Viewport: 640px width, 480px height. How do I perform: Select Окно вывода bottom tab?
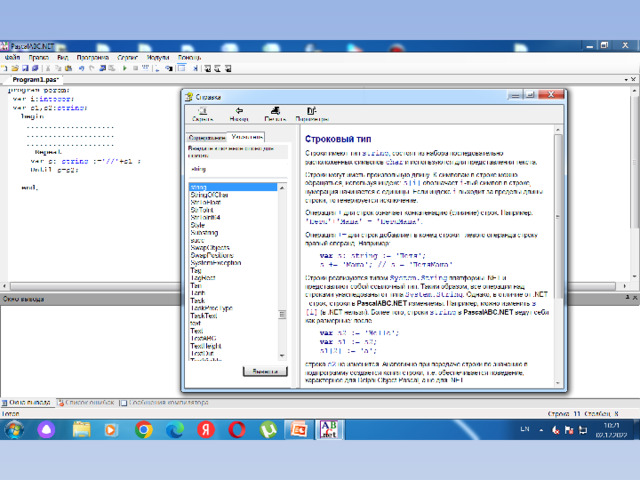pyautogui.click(x=26, y=402)
